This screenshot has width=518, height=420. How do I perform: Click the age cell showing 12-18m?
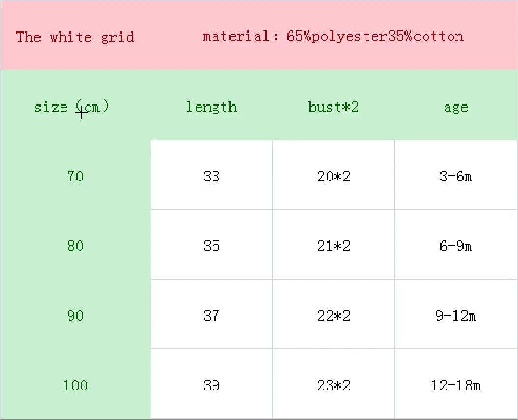[456, 384]
